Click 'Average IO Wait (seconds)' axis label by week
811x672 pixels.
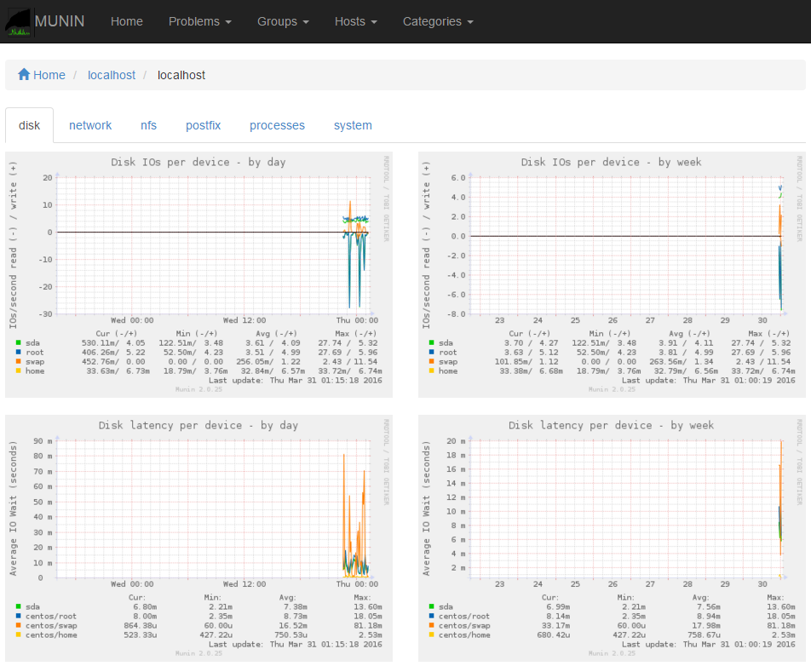pyautogui.click(x=426, y=508)
